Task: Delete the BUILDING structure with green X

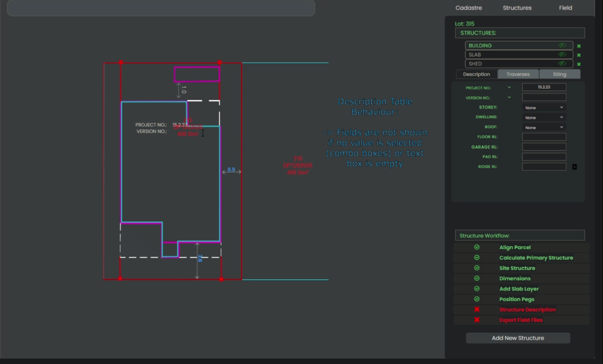Action: pyautogui.click(x=579, y=46)
